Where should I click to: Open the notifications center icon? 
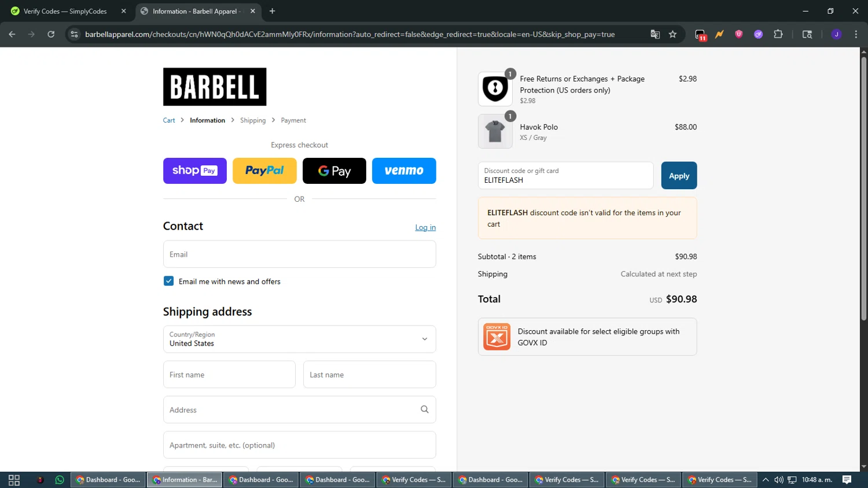pos(847,480)
